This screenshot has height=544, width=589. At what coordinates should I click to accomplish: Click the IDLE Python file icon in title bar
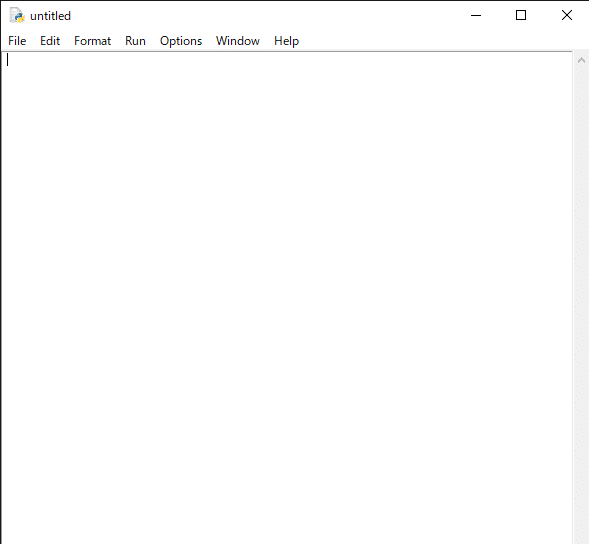pyautogui.click(x=17, y=16)
